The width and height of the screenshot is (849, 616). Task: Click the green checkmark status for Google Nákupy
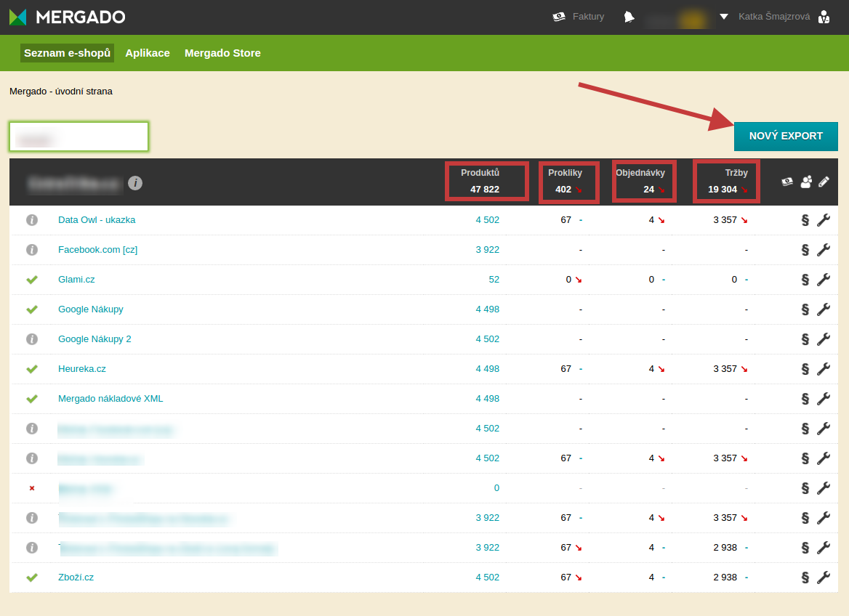coord(32,309)
